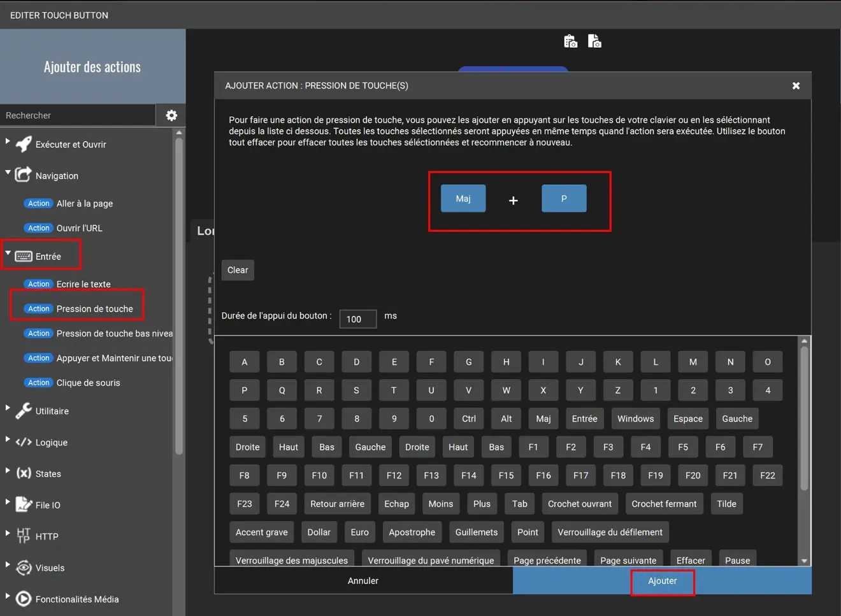Click the button press duration field
841x616 pixels.
click(358, 319)
